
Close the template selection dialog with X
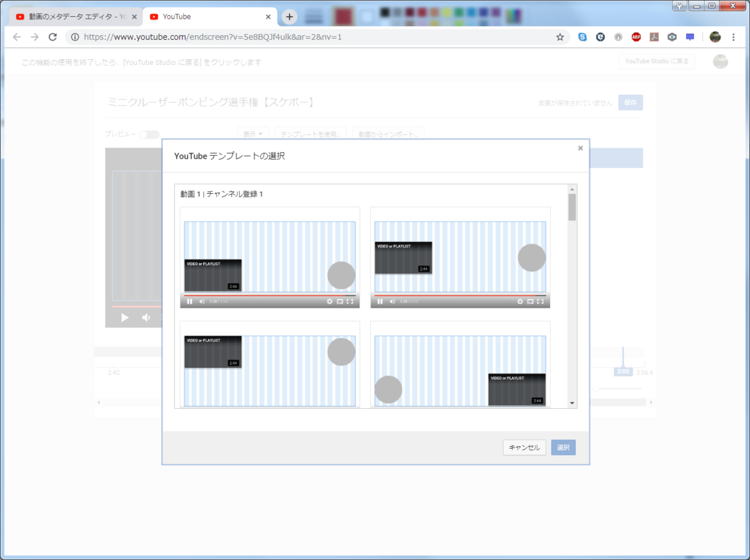click(581, 148)
